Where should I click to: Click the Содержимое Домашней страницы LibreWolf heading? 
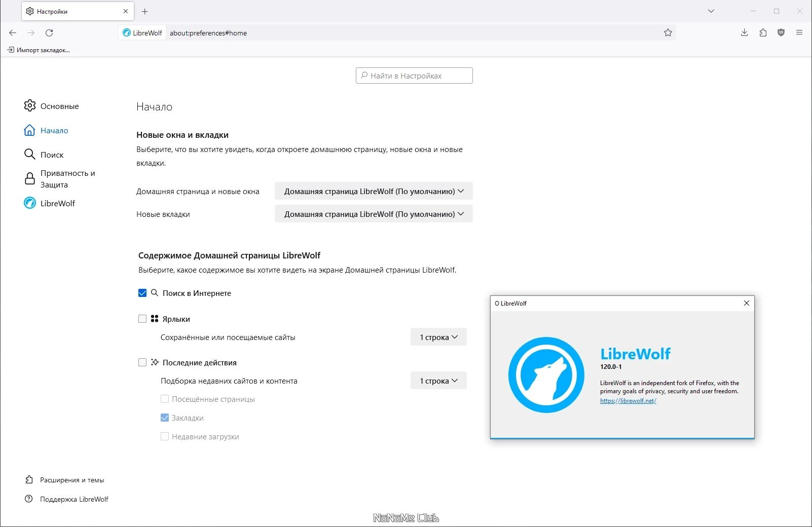230,255
